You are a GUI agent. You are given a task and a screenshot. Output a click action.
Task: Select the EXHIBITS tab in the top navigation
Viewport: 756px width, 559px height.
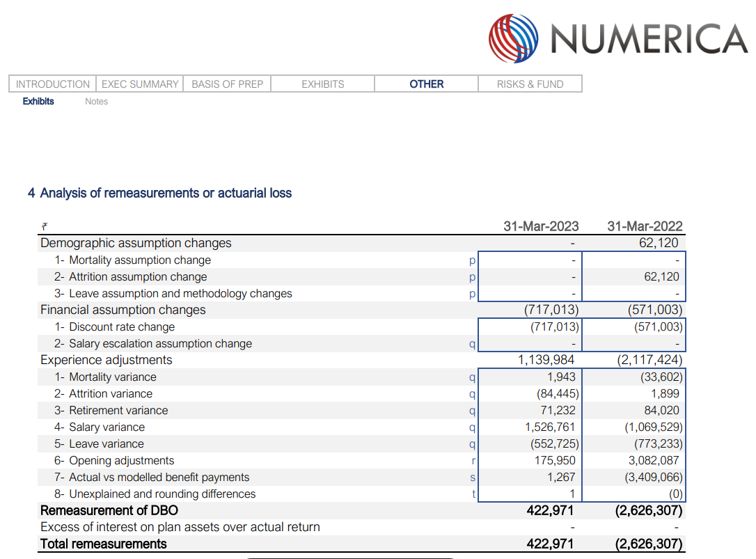(x=322, y=84)
